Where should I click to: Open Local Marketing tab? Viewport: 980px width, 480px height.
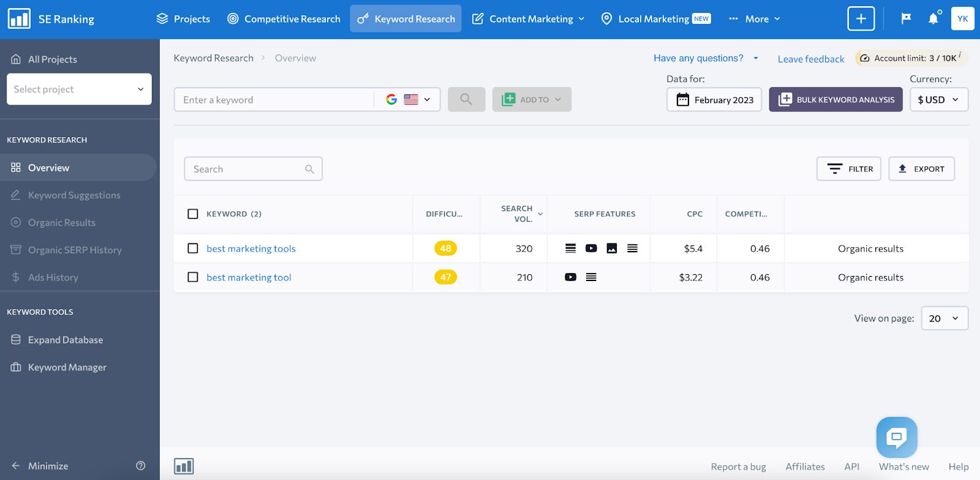655,18
